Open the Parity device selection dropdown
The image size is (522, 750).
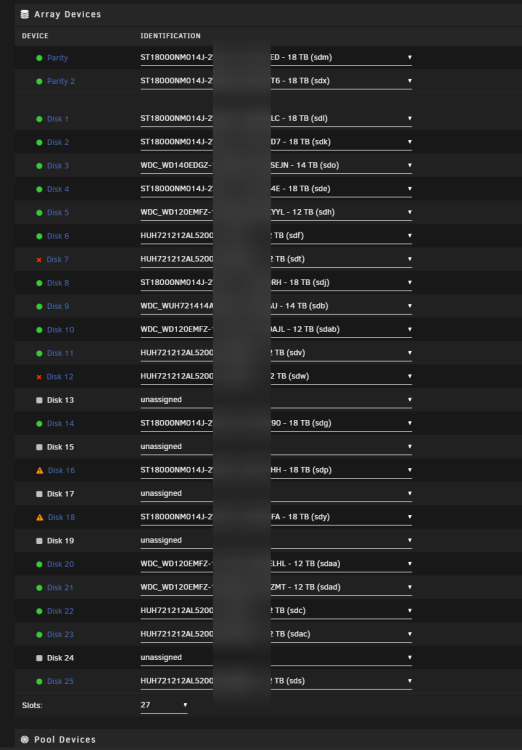click(276, 58)
